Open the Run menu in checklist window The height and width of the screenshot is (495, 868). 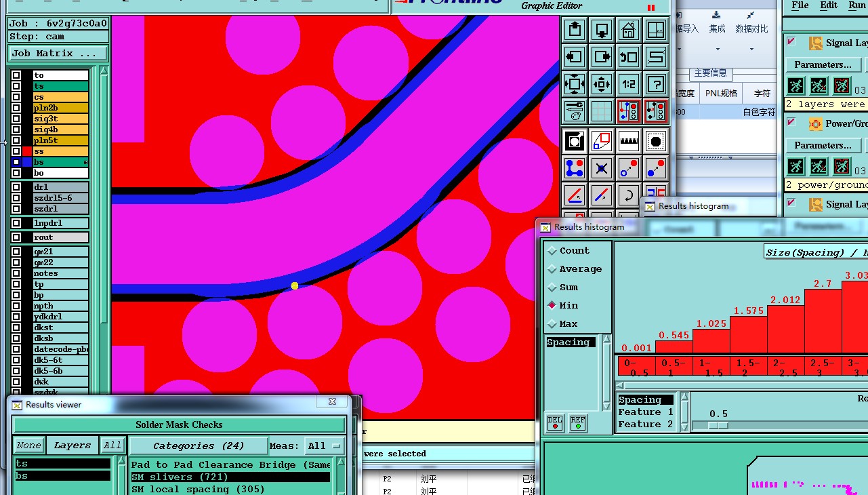pyautogui.click(x=857, y=5)
